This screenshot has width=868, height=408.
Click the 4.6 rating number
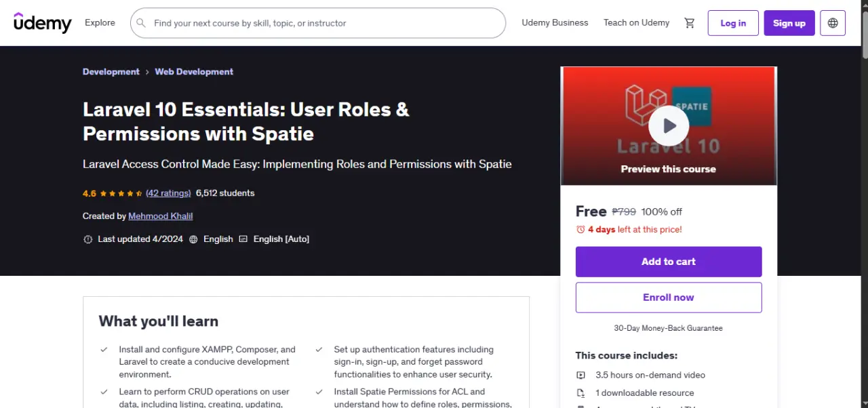pos(90,193)
